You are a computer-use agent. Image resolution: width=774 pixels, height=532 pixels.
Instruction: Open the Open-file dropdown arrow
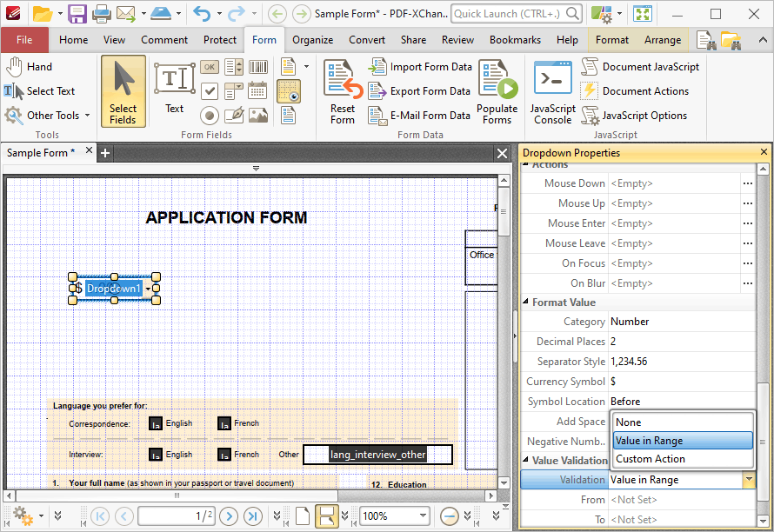(x=60, y=14)
